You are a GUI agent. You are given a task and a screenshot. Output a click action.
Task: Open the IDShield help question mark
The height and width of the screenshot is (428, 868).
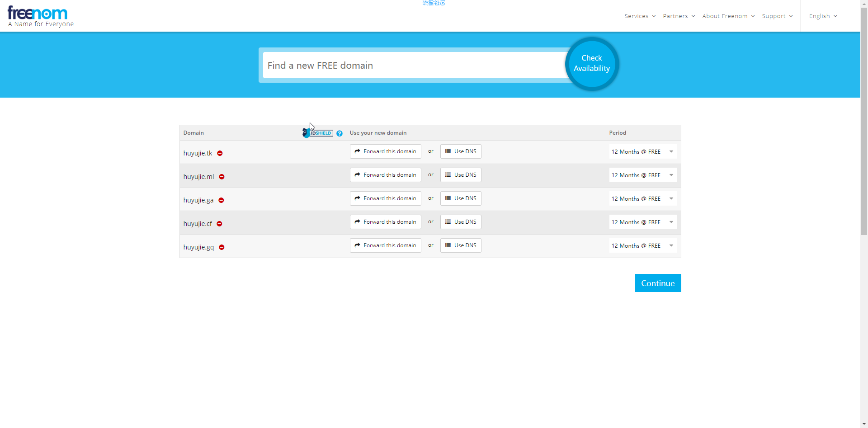(x=339, y=133)
